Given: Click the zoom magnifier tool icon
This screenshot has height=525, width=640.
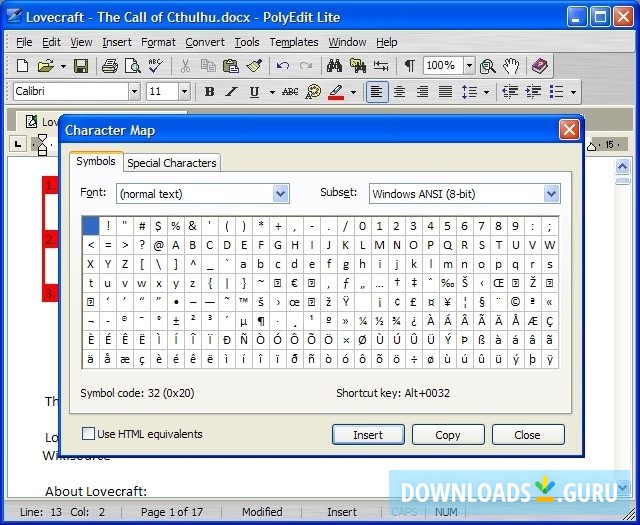Looking at the screenshot, I should [487, 66].
